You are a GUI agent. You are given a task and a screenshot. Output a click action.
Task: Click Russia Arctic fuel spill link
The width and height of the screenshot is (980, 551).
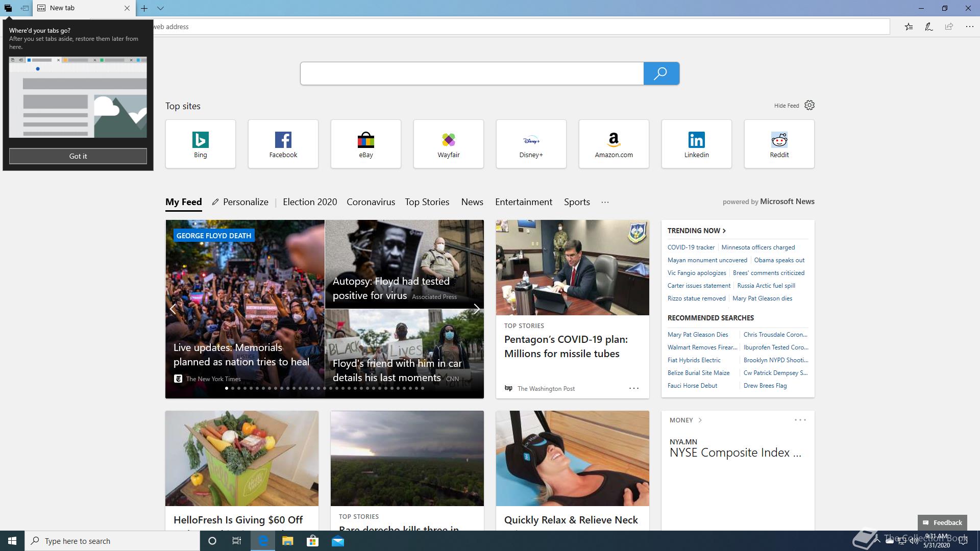(766, 286)
